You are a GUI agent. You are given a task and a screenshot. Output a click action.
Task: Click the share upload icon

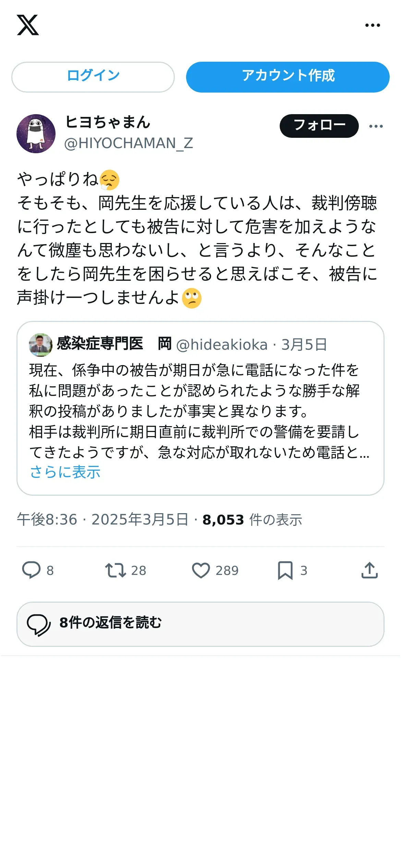(x=369, y=570)
